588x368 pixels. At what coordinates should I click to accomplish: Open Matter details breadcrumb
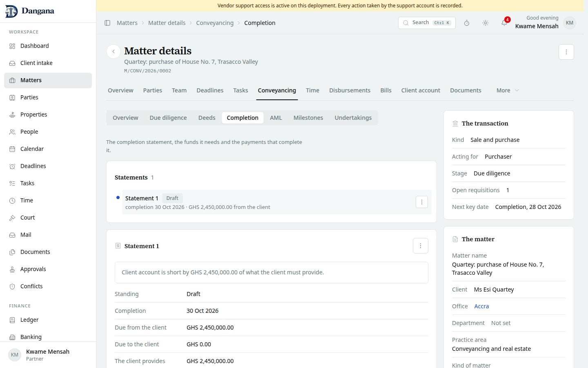(167, 23)
